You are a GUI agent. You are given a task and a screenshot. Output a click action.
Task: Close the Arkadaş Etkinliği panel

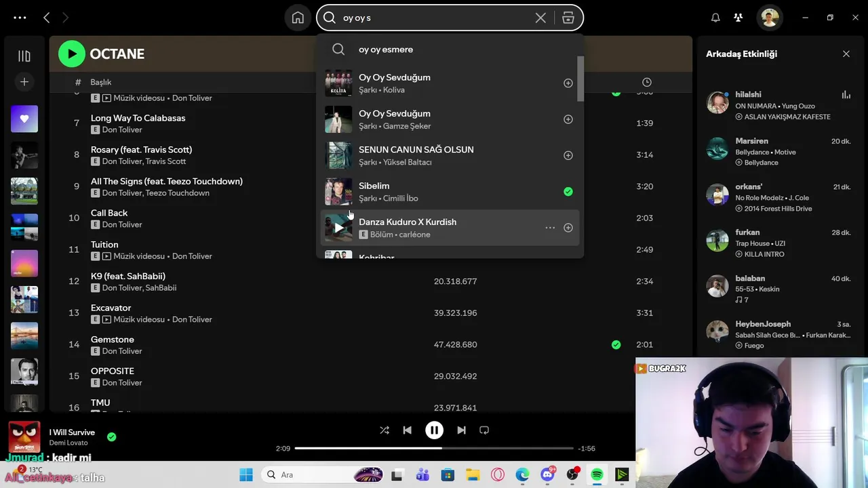[x=846, y=54]
